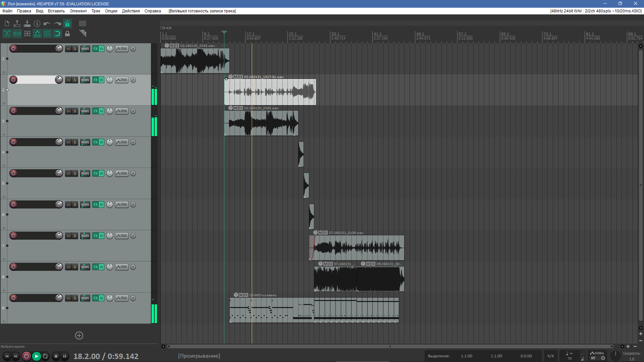Toggle the snap magnet icon

[57, 34]
